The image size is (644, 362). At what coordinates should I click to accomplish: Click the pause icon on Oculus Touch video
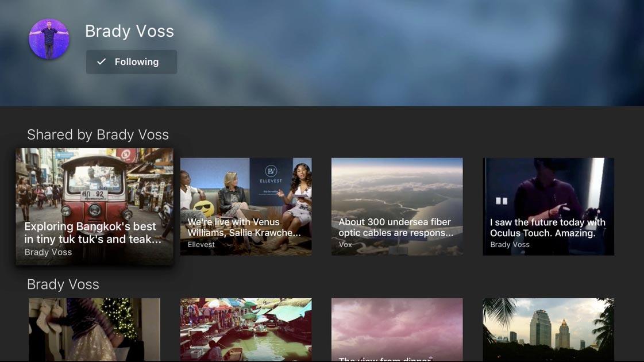[502, 201]
